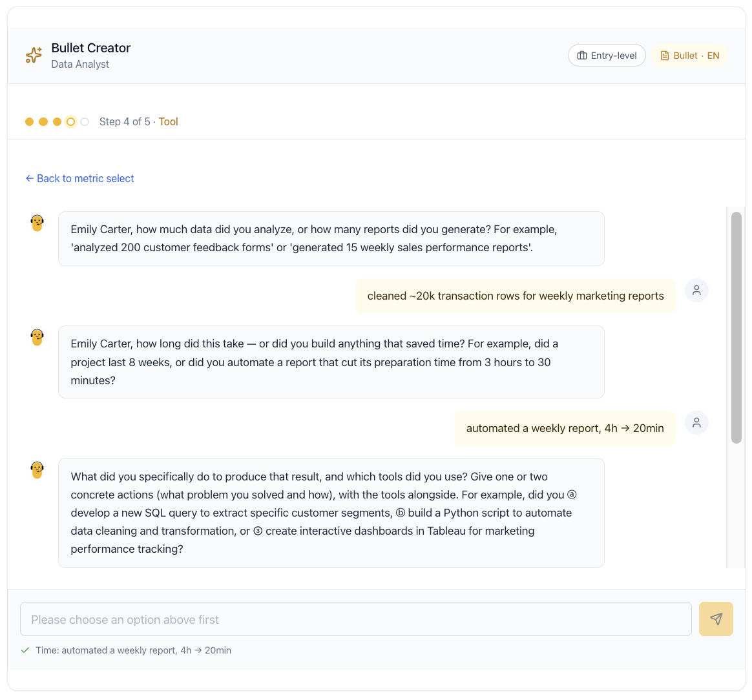Click the chat scrollbar thumb
This screenshot has width=752, height=700.
point(736,328)
